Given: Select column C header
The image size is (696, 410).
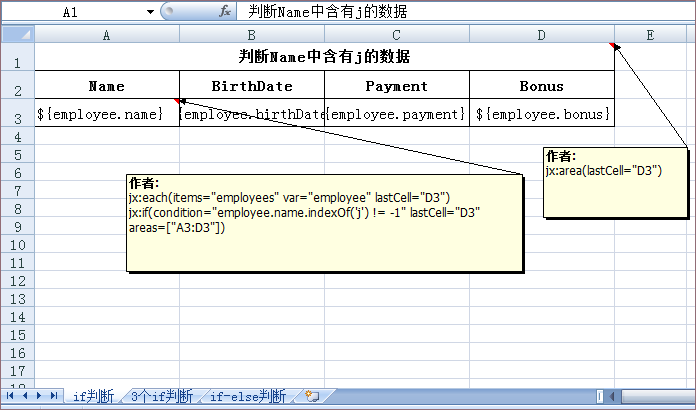Looking at the screenshot, I should (x=396, y=35).
